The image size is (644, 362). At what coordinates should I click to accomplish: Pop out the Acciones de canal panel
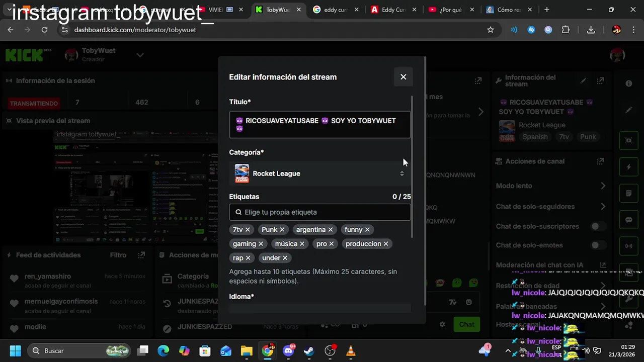click(600, 161)
